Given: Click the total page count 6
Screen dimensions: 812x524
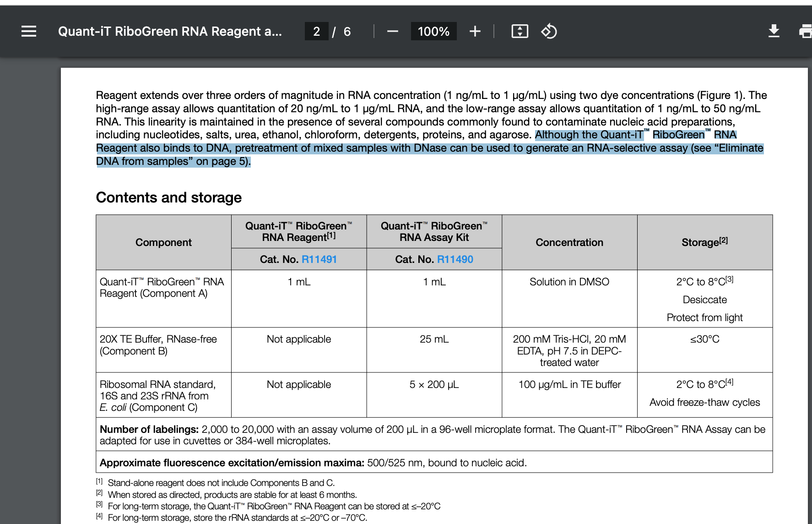Looking at the screenshot, I should (x=347, y=31).
